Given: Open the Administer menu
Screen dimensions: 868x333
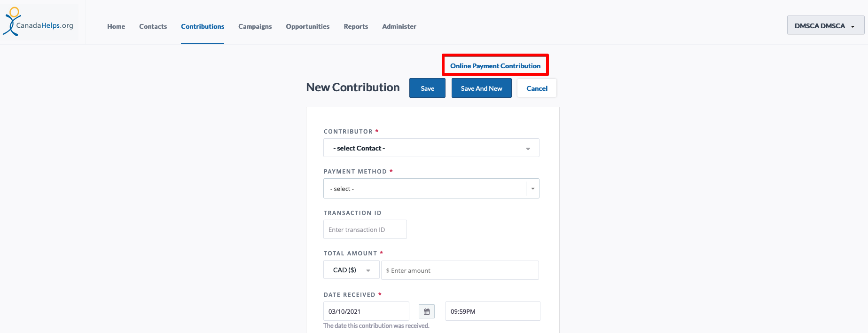Looking at the screenshot, I should (x=399, y=26).
